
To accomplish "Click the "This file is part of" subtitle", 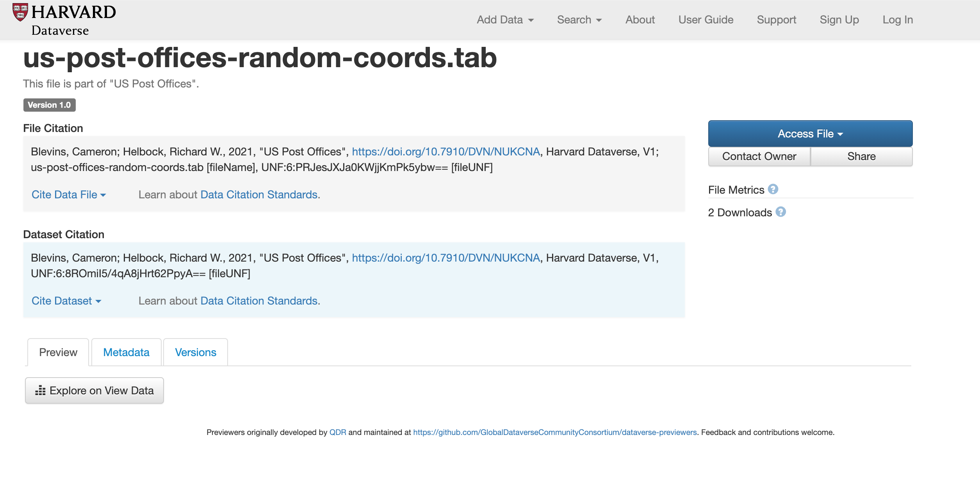I will pos(111,84).
